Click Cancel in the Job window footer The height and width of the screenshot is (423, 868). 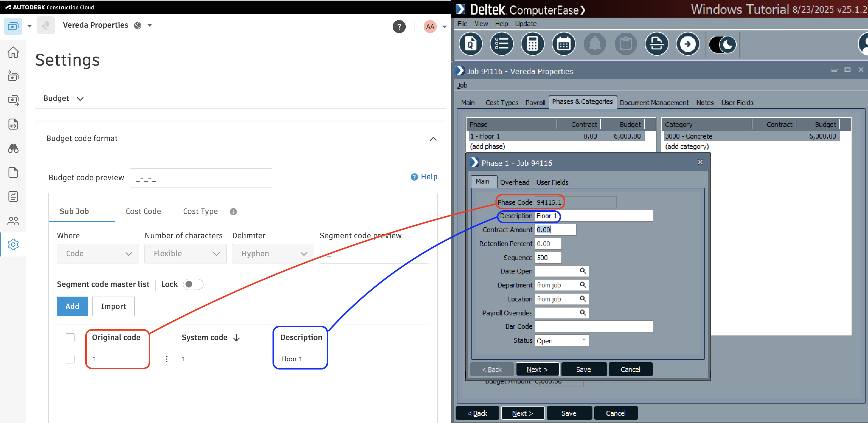pyautogui.click(x=616, y=413)
